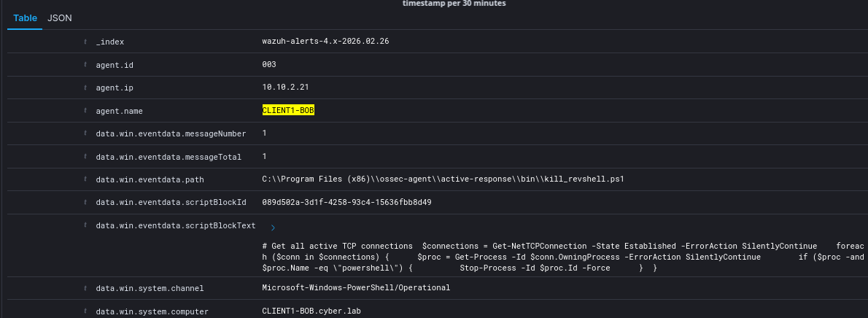Click the type icon beside data.win.system.channel
This screenshot has height=318, width=868.
pyautogui.click(x=86, y=288)
